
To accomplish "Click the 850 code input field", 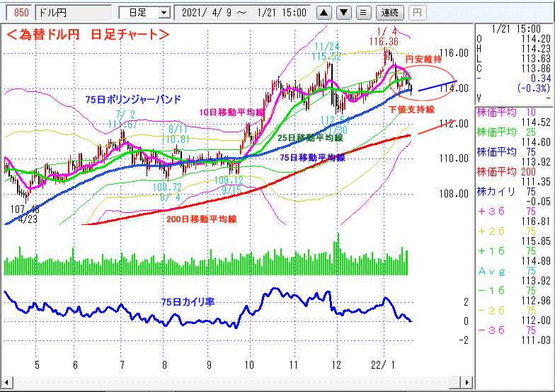I will (21, 13).
